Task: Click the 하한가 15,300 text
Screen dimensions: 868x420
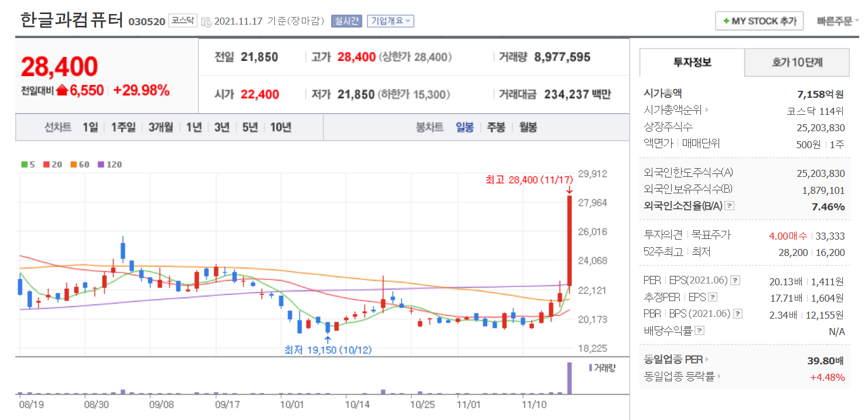Action: pos(414,94)
